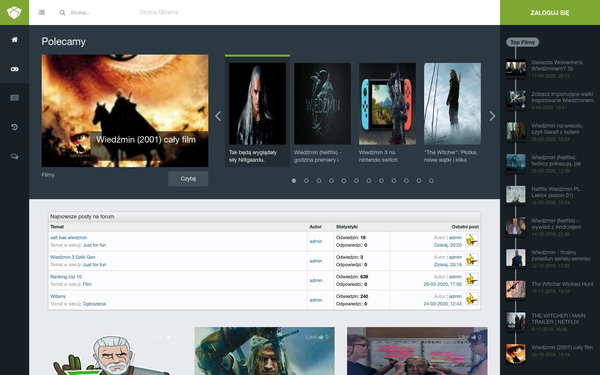Click admin avatar in salt bae wiedzmin row

pos(472,240)
